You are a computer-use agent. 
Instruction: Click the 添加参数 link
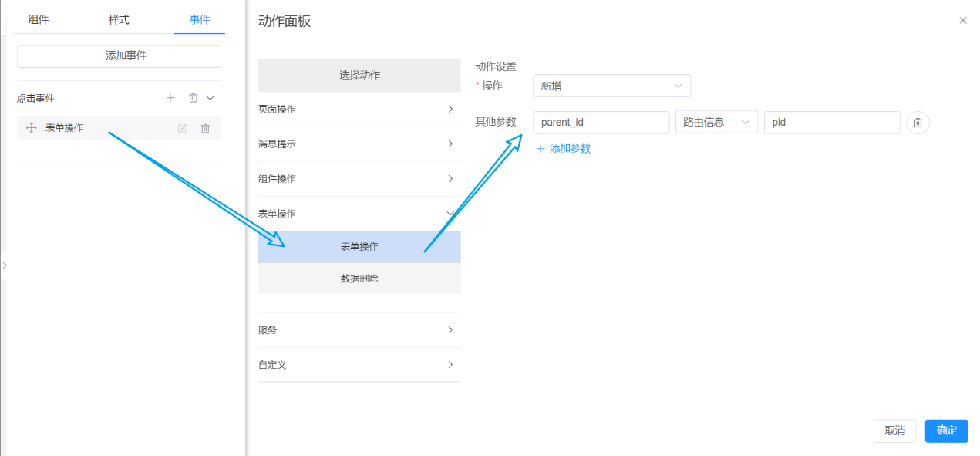[x=564, y=148]
